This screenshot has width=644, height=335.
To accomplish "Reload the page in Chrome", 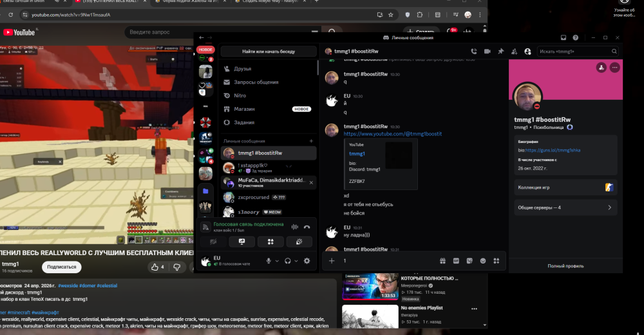I will tap(11, 15).
